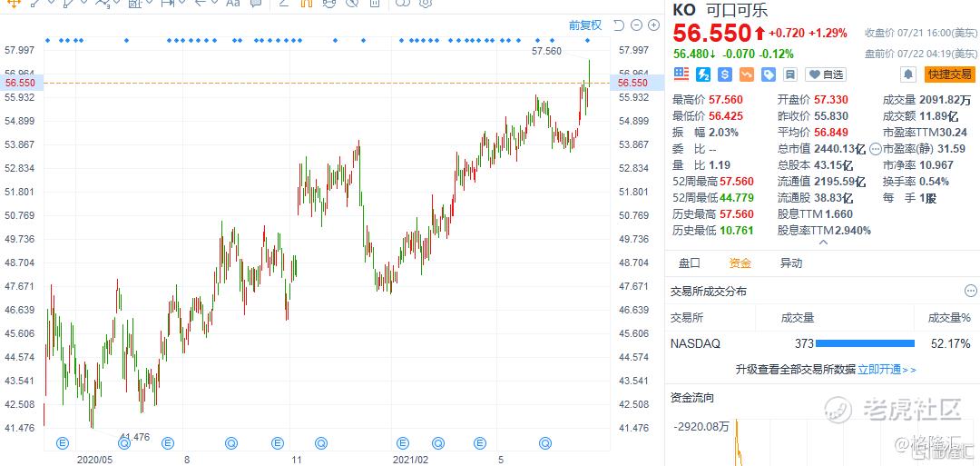980x466 pixels.
Task: Click the round ellipsis icon beside 总市值
Action: point(876,149)
